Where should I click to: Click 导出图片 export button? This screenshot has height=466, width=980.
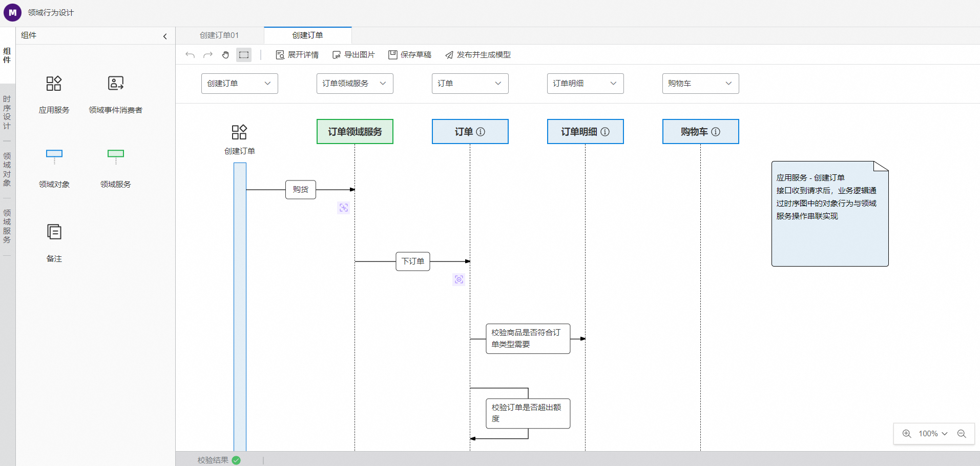[353, 55]
